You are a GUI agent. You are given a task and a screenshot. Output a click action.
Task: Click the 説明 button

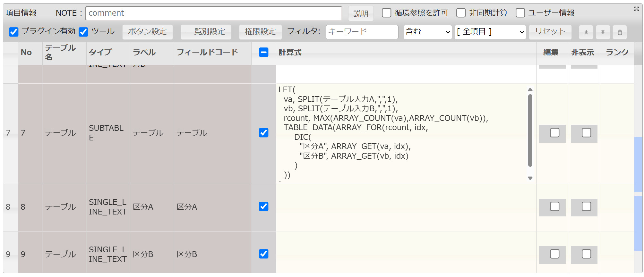pos(361,13)
